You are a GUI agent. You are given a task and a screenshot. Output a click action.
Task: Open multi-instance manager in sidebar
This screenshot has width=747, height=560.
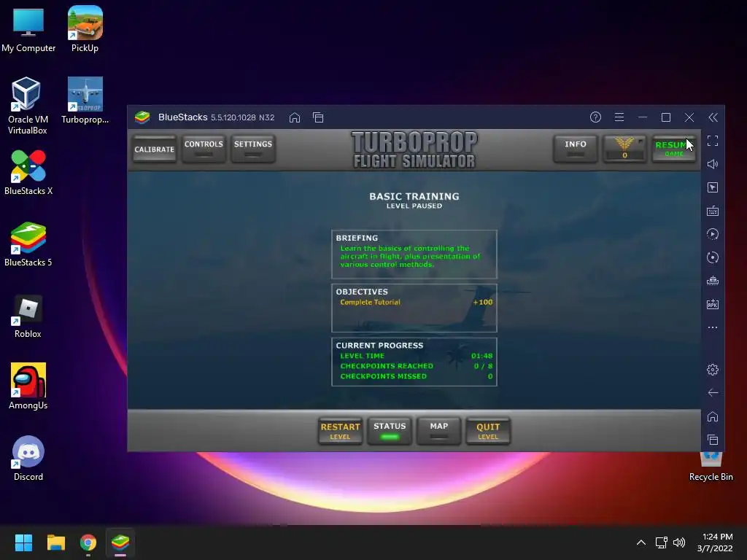[712, 281]
